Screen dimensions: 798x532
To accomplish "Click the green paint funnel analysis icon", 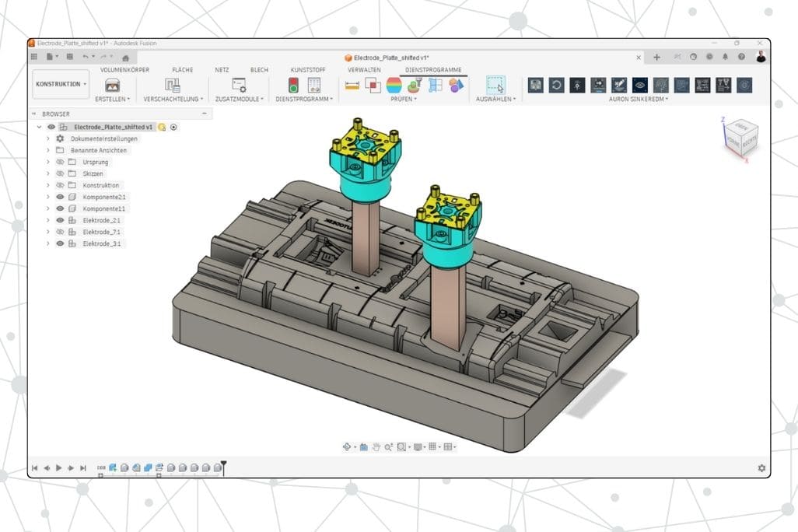I will [415, 85].
